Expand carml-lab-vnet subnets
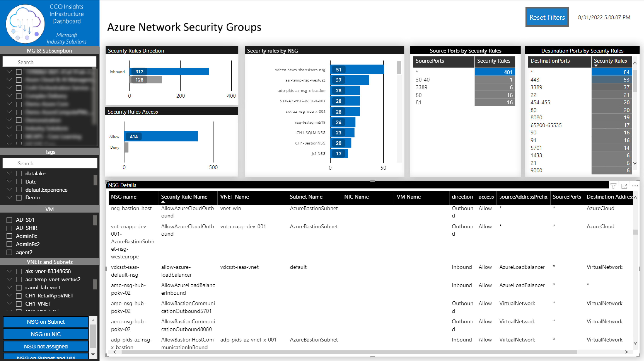 click(x=9, y=287)
